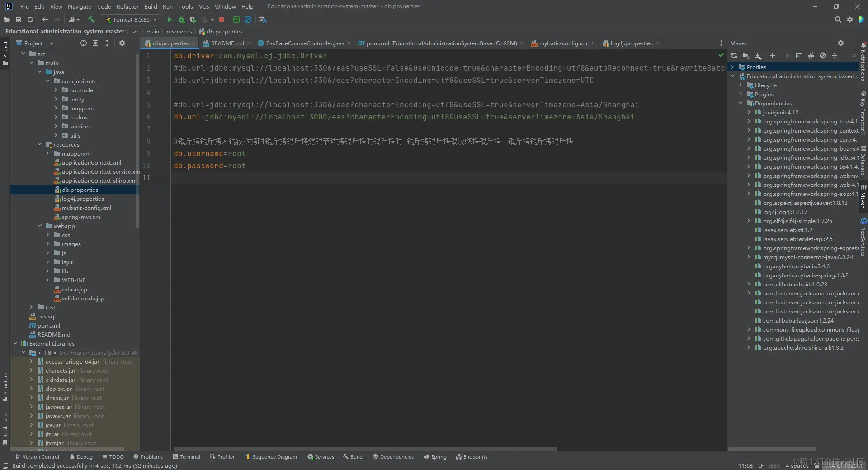Screen dimensions: 868x470
Task: Open the Refactor menu
Action: 127,6
